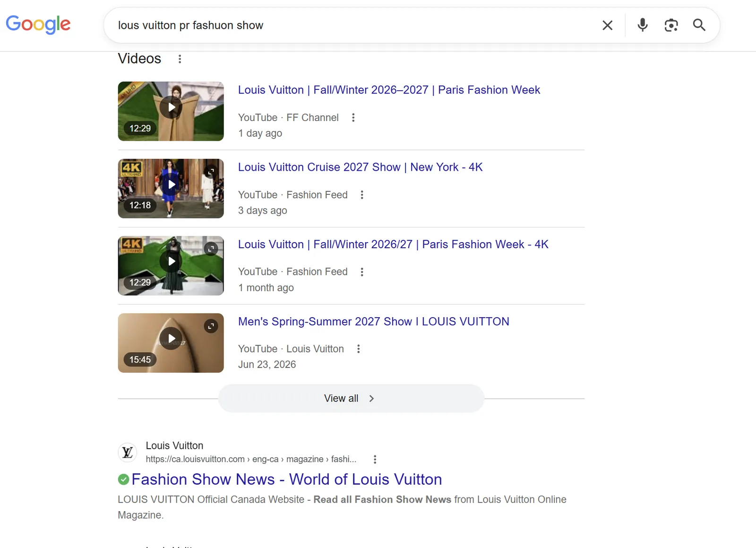Open 'Fall/Winter 2026/27 | Paris Fashion Week - 4K' link
The height and width of the screenshot is (548, 756).
pyautogui.click(x=393, y=244)
